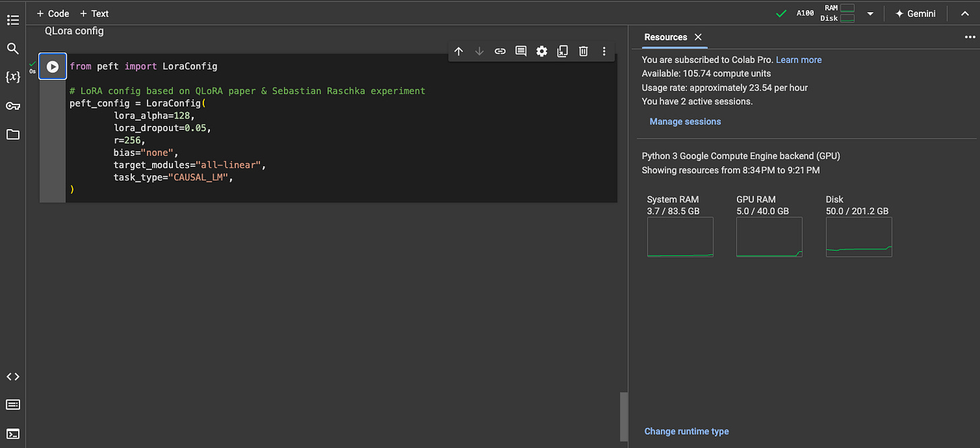980x448 pixels.
Task: Click 'Showing resources from 8:34 PM' text
Action: click(731, 170)
